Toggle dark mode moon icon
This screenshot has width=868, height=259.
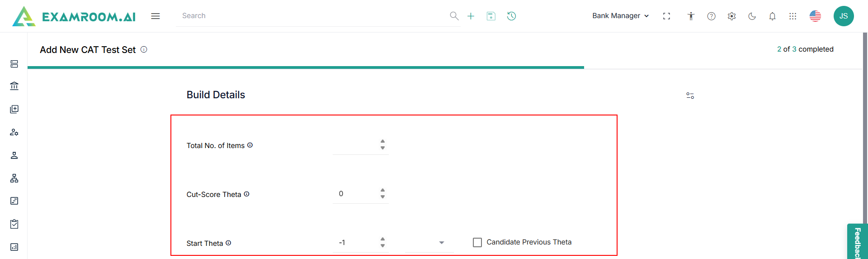coord(752,16)
